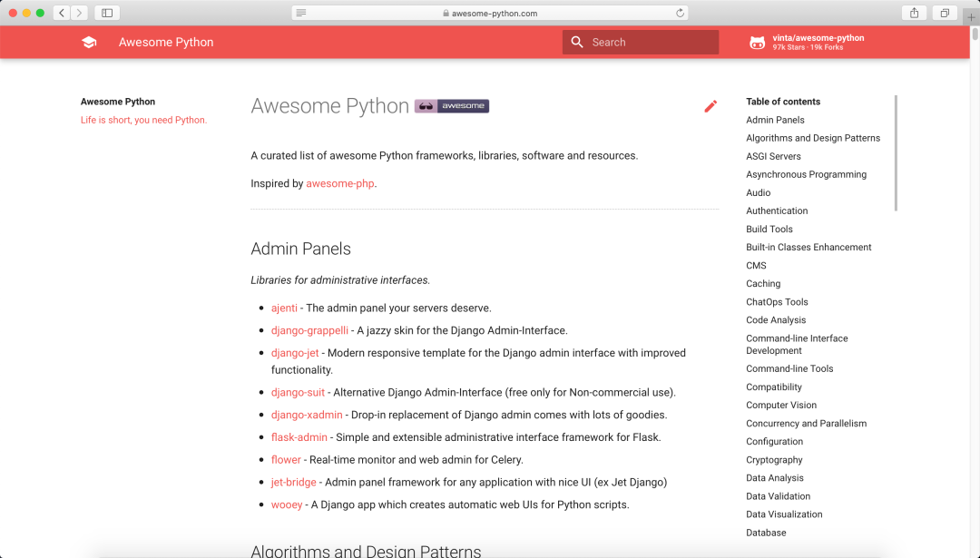The height and width of the screenshot is (558, 980).
Task: Click the Admin Panels section heading
Action: tap(300, 249)
